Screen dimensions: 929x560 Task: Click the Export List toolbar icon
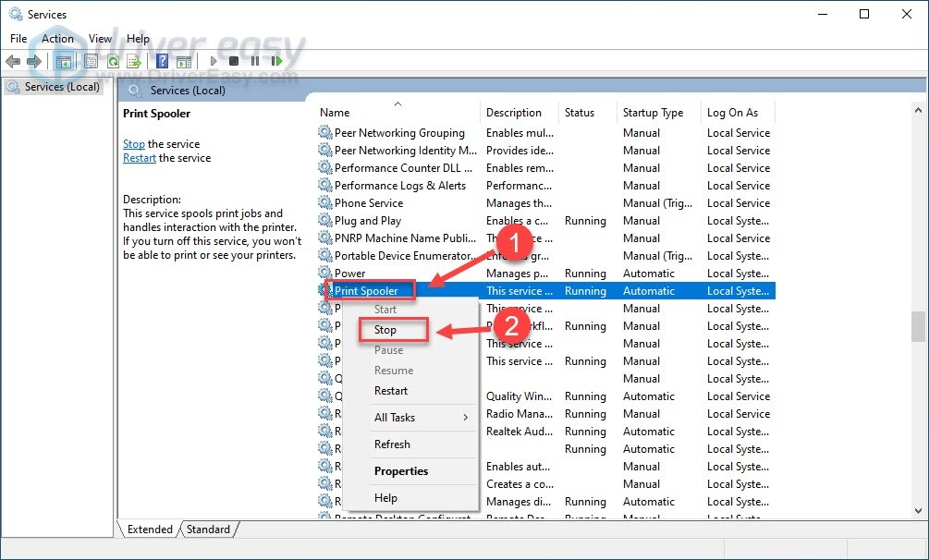coord(134,62)
